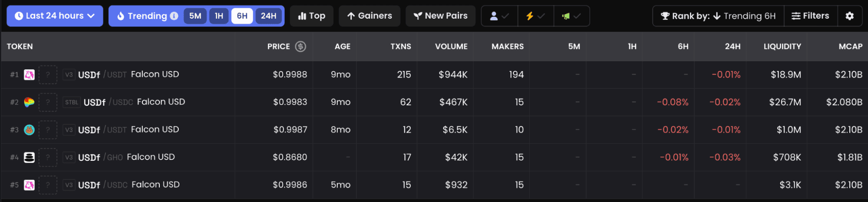Click the dollar sign price toggle icon

point(300,46)
